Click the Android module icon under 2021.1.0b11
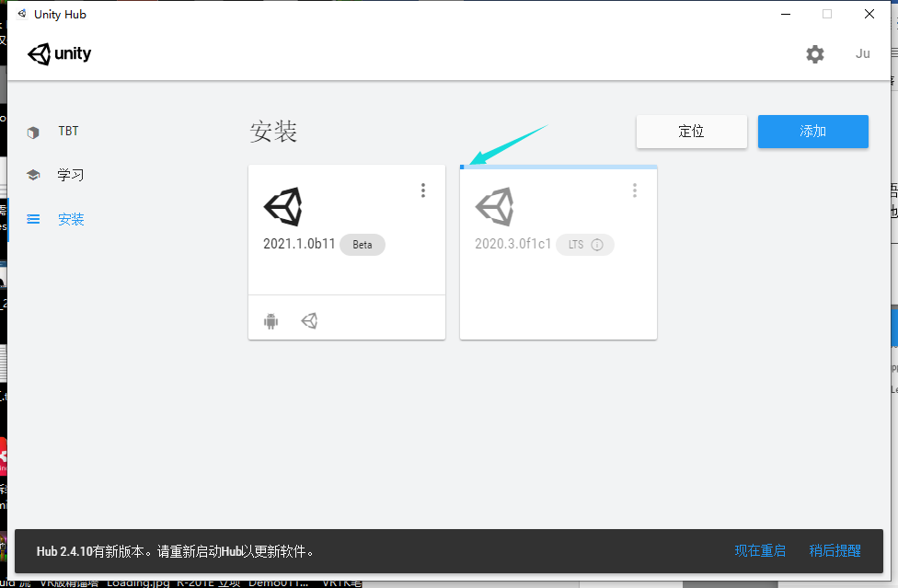Screen dimensions: 898x588 [271, 320]
